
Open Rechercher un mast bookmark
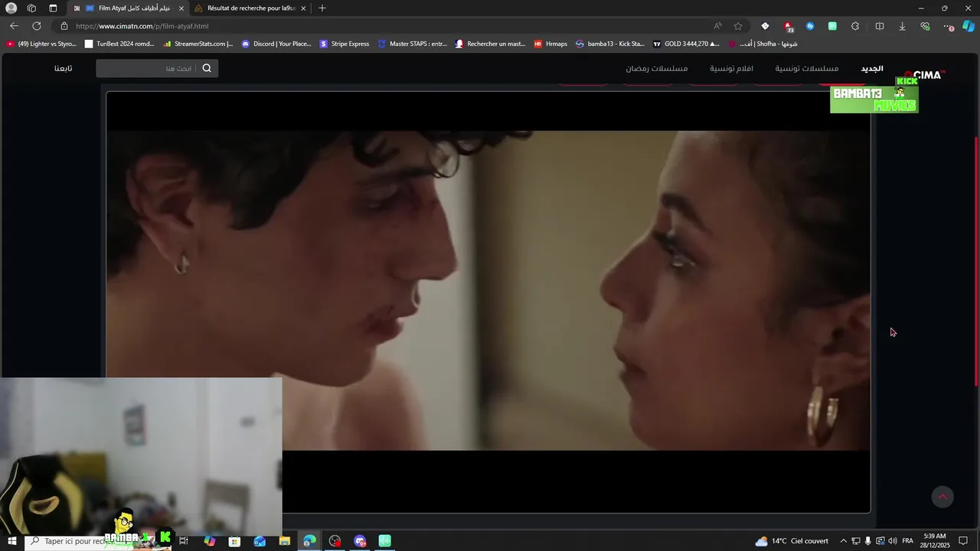(x=490, y=44)
